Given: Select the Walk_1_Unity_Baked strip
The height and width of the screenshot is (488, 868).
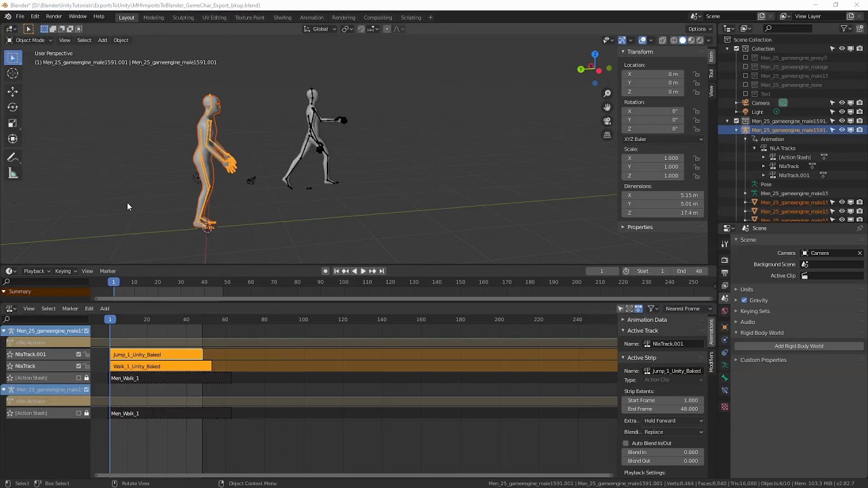Looking at the screenshot, I should 161,366.
